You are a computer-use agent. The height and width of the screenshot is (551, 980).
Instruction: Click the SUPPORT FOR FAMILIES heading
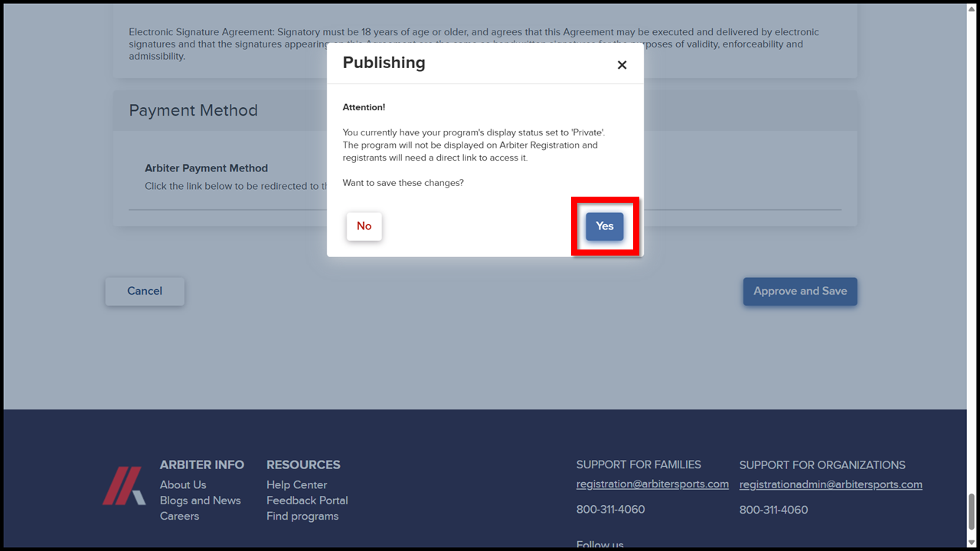point(639,465)
